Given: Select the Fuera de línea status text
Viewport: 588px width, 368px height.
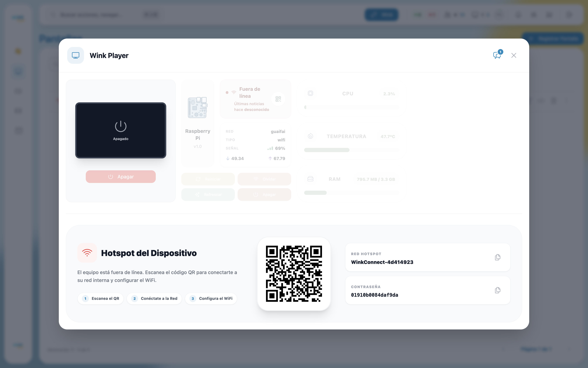Looking at the screenshot, I should pos(250,93).
